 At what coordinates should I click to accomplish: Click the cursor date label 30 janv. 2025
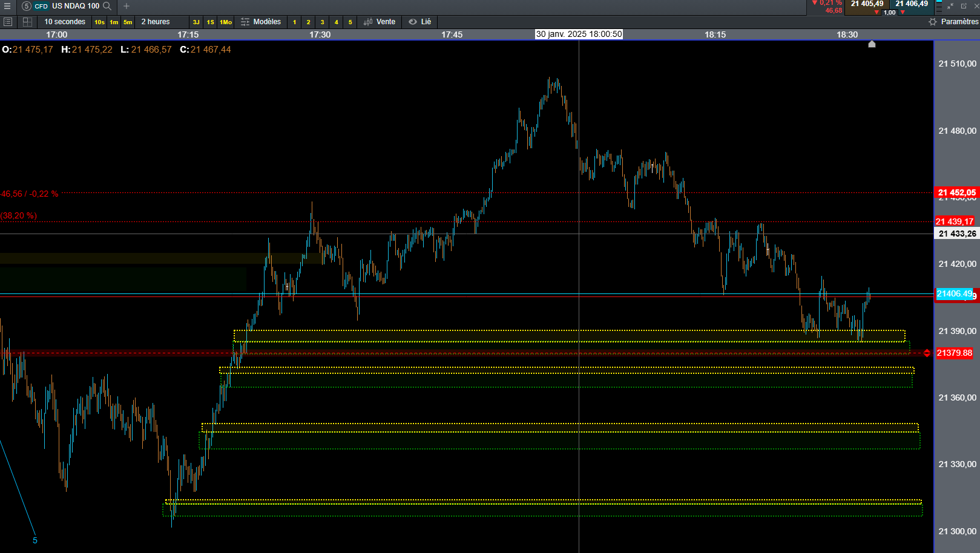[579, 34]
